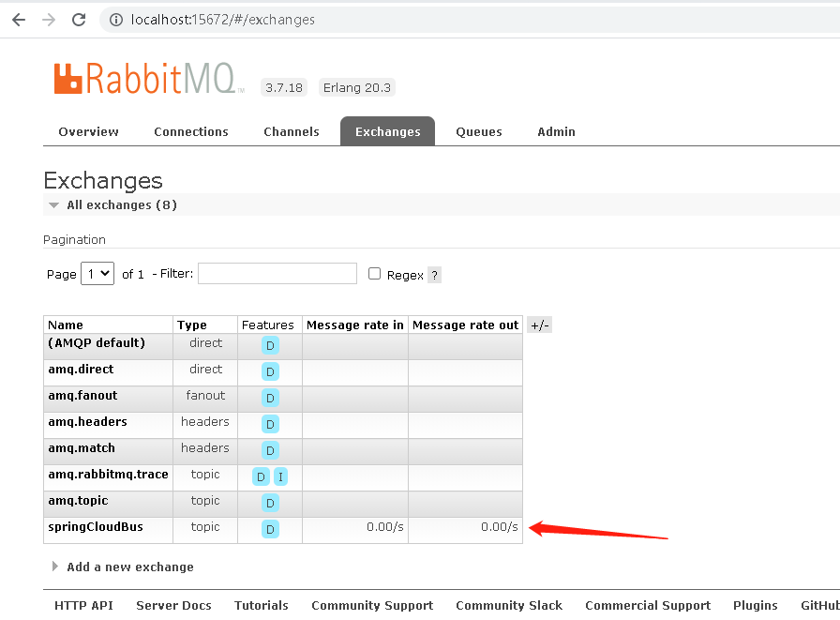The image size is (840, 620).
Task: Open the Plugins footer link
Action: (756, 606)
